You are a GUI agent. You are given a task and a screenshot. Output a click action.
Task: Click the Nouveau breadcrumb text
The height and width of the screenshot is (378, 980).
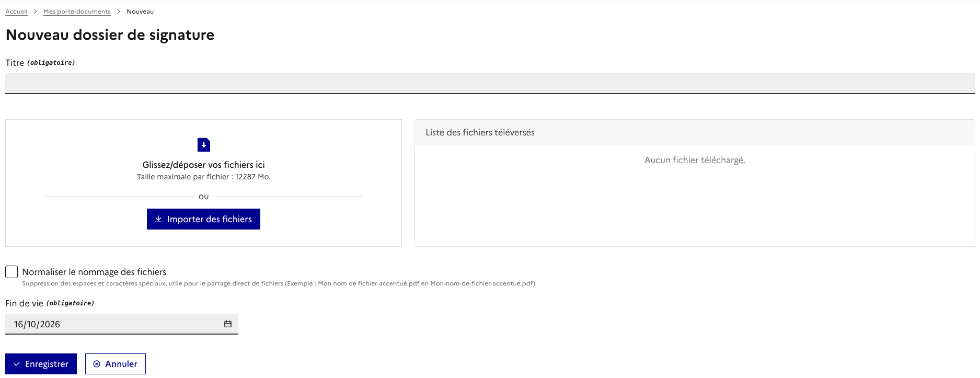coord(140,12)
